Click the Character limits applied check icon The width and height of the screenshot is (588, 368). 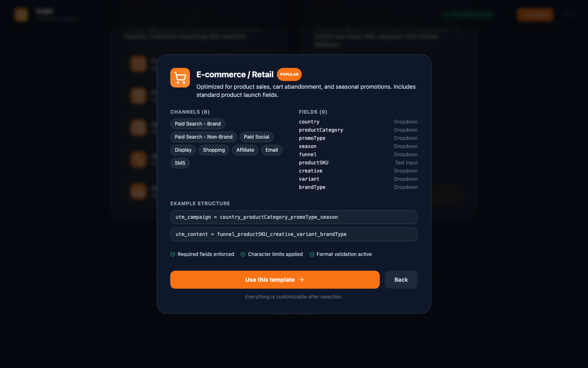[x=243, y=254]
